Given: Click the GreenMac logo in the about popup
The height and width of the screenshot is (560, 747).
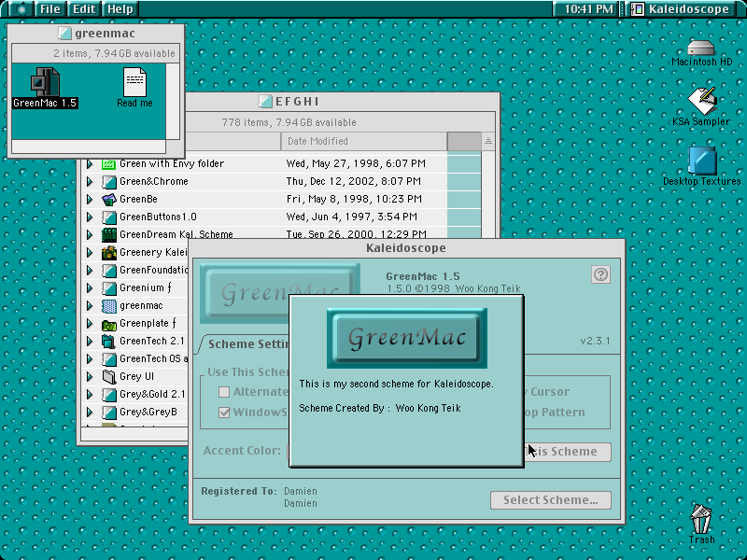Looking at the screenshot, I should point(407,338).
